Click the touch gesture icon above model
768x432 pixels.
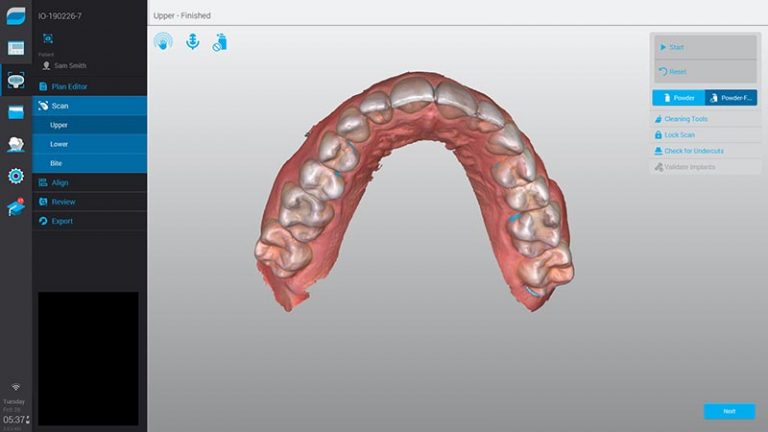tap(163, 42)
